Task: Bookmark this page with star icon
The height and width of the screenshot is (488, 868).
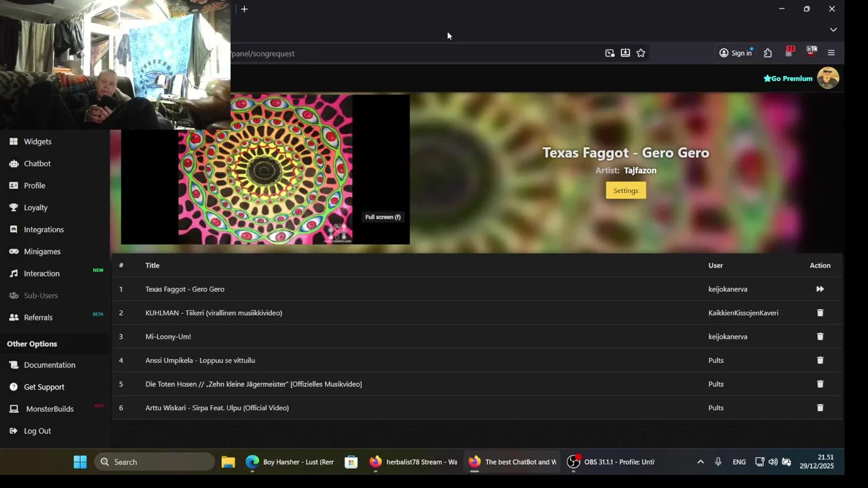Action: [x=641, y=53]
